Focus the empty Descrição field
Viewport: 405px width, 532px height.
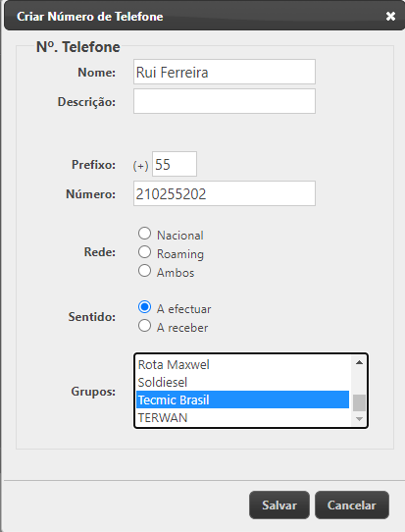225,101
